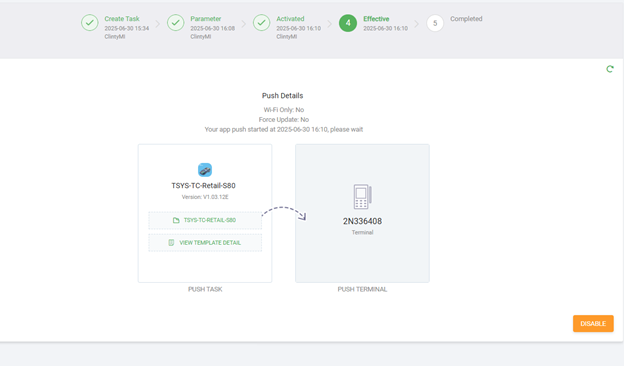624x366 pixels.
Task: Click the Wi-Fi Only: No text
Action: [284, 110]
